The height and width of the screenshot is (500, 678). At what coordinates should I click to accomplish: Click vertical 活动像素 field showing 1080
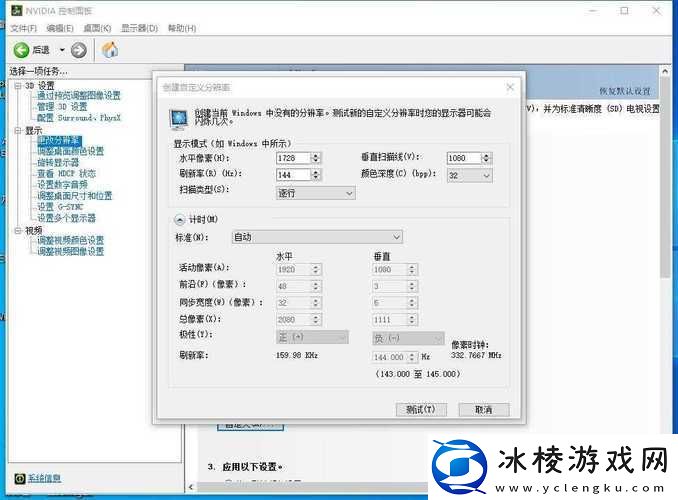pyautogui.click(x=390, y=269)
